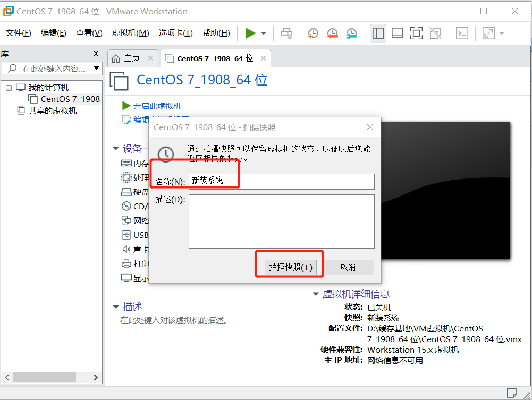Click the console view toolbar icon
This screenshot has width=532, height=400.
click(462, 33)
